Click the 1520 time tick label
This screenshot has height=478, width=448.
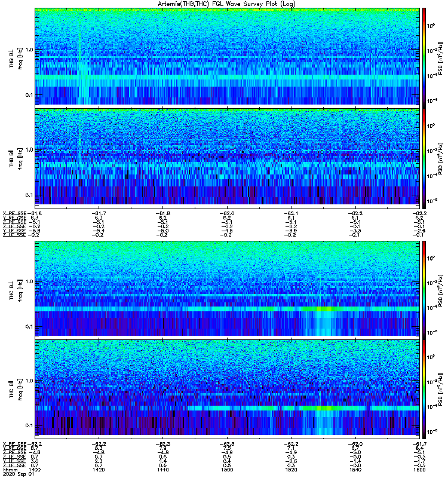291,470
